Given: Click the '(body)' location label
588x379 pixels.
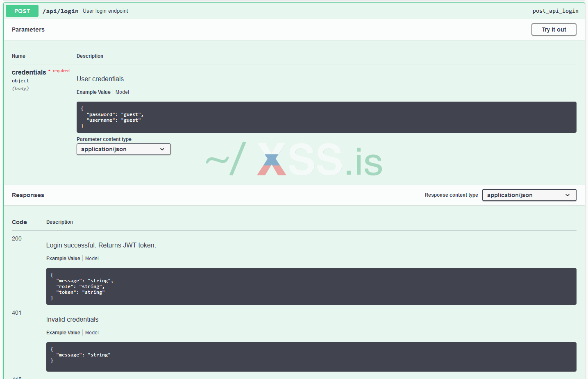Looking at the screenshot, I should point(20,89).
